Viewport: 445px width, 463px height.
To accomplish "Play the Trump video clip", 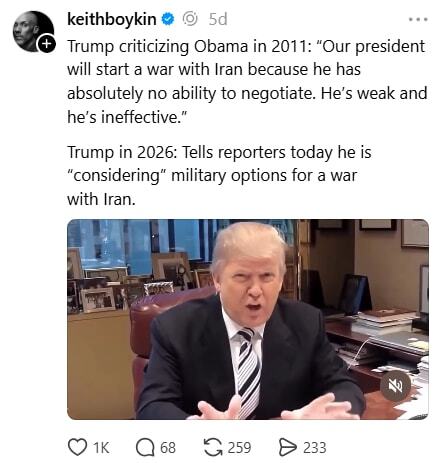I will point(248,319).
